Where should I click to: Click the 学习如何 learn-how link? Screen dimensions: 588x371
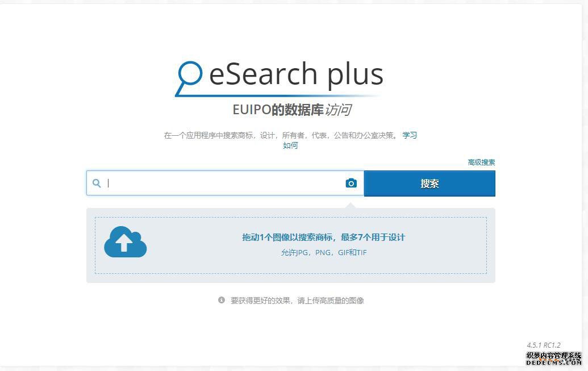tap(409, 135)
